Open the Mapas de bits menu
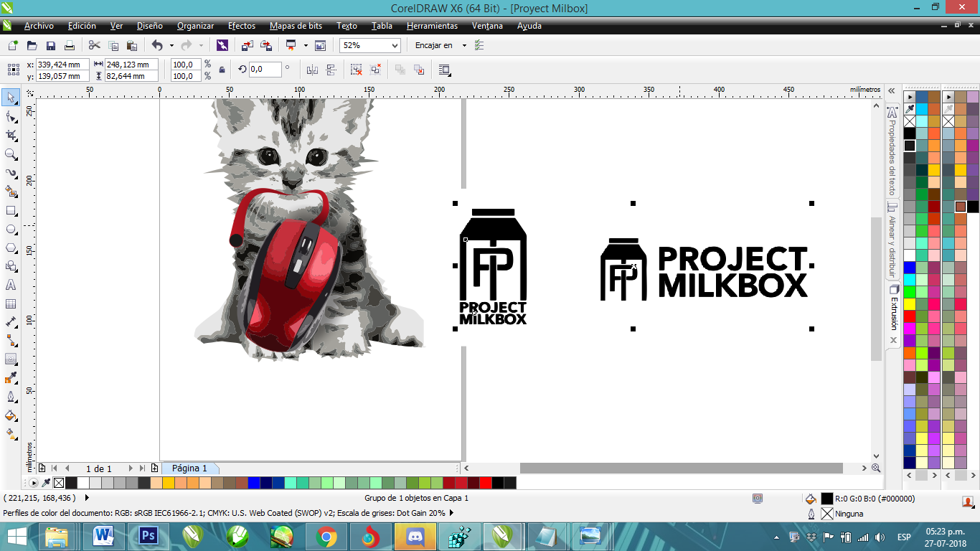This screenshot has height=551, width=980. coord(296,26)
